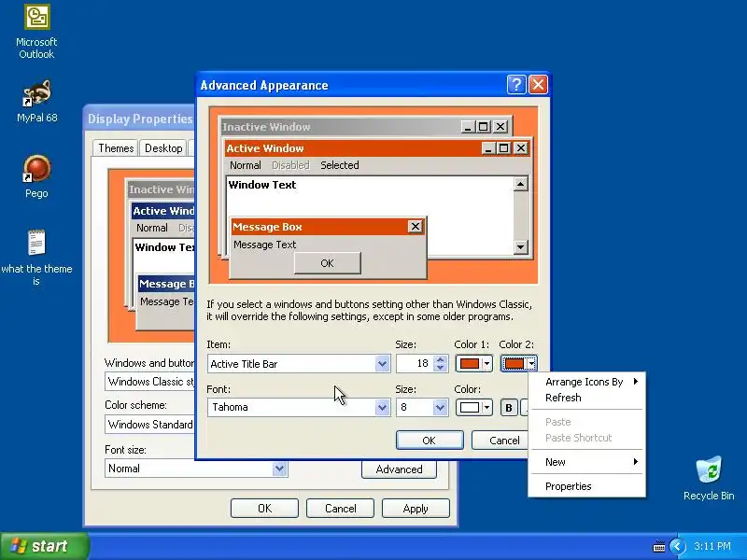Click Selected menu item in preview
The width and height of the screenshot is (747, 560).
(x=339, y=165)
